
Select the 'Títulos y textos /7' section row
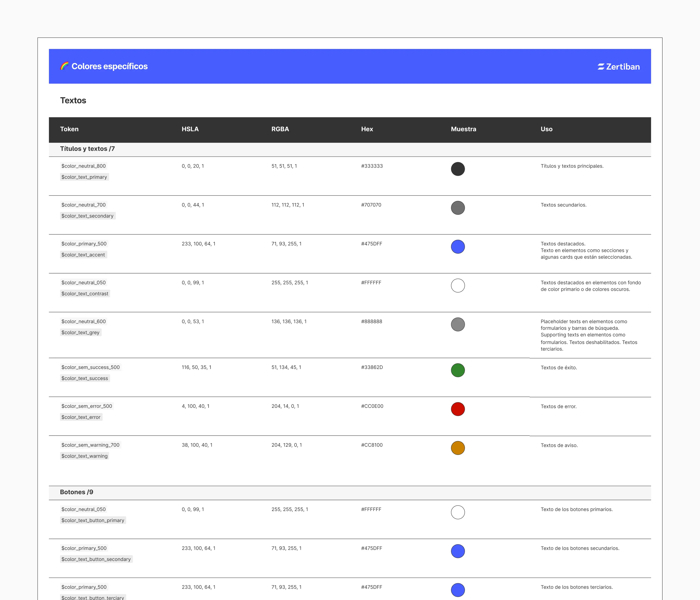click(87, 149)
